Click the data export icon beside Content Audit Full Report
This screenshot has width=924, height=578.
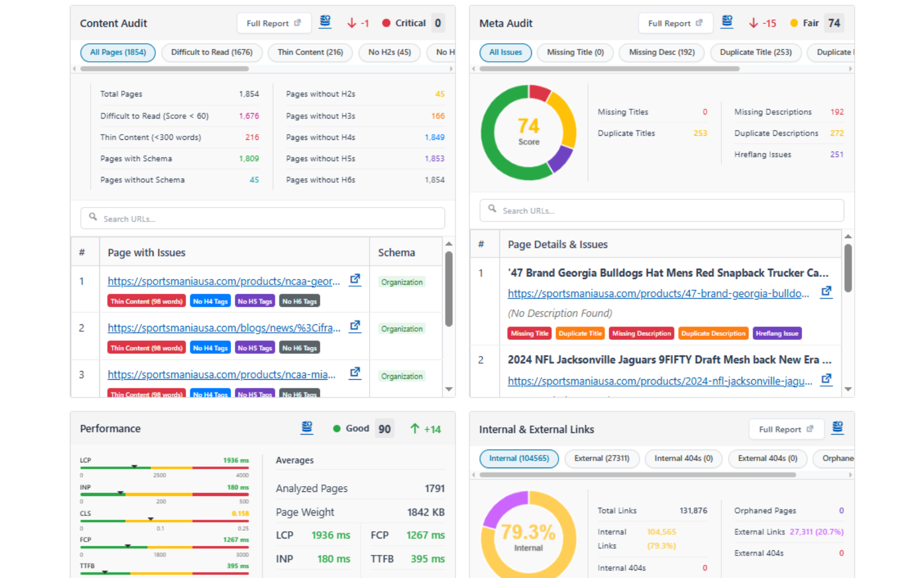pyautogui.click(x=325, y=22)
